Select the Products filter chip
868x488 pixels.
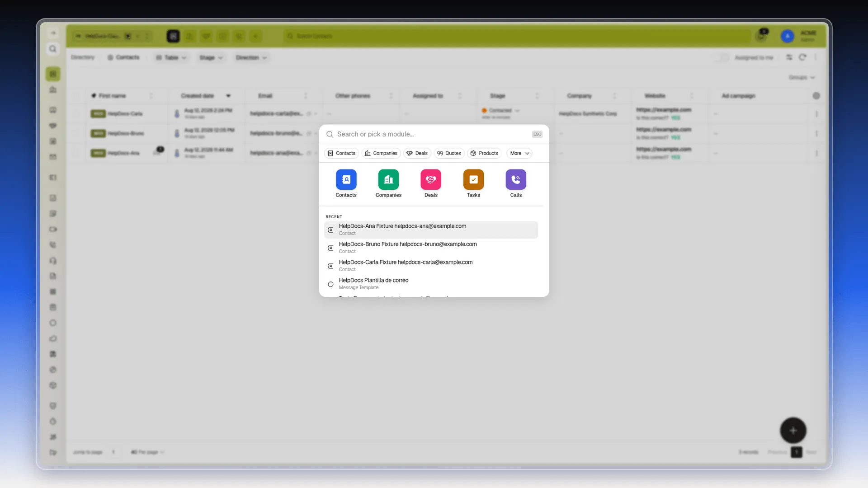coord(484,153)
